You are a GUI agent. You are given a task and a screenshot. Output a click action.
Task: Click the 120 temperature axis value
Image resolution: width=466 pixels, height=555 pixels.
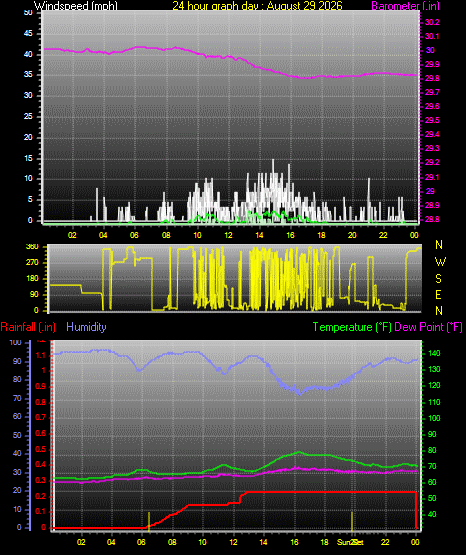[434, 385]
